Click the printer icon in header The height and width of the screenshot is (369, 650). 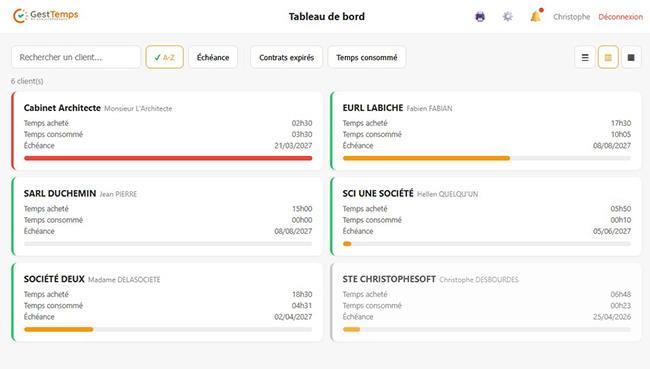click(x=480, y=17)
